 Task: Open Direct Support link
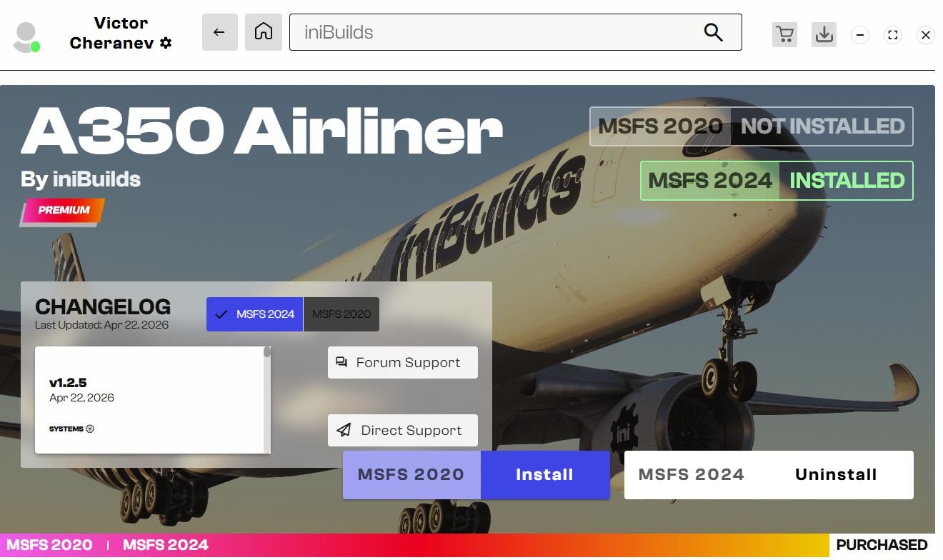402,430
